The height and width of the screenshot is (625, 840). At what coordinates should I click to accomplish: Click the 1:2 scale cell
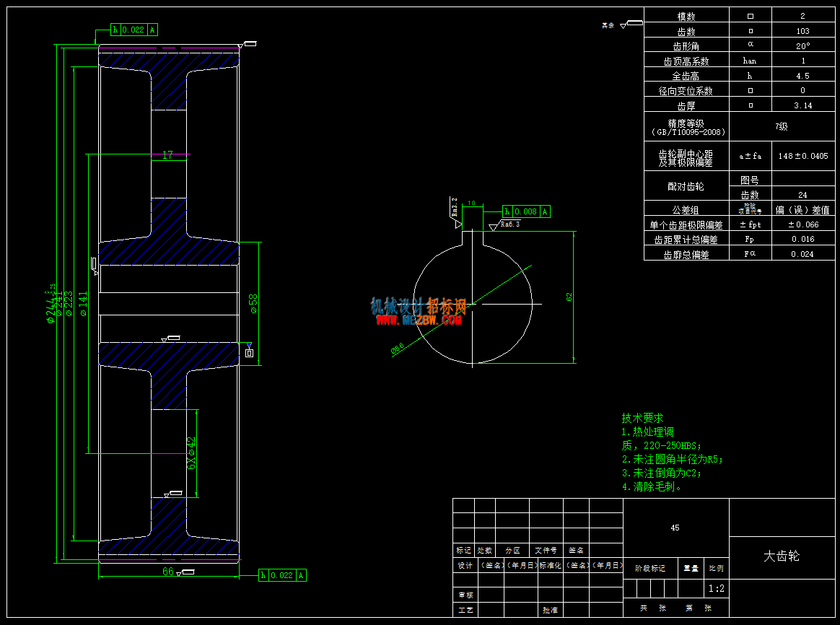(717, 589)
